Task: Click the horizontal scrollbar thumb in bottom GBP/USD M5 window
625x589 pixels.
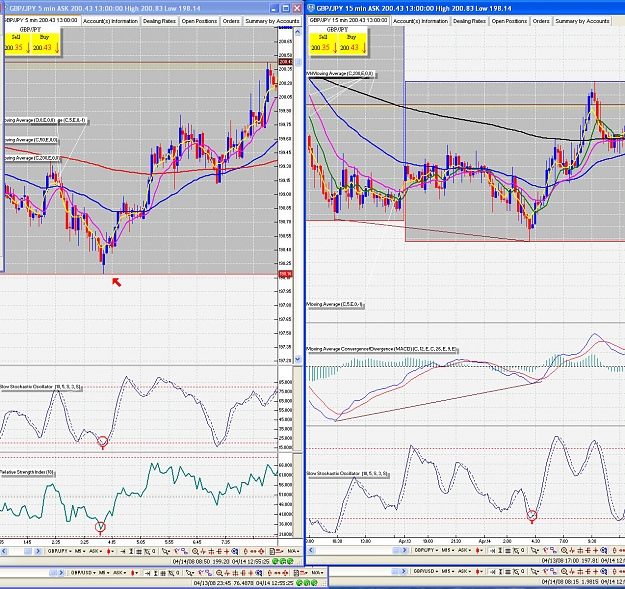Action: [x=53, y=573]
